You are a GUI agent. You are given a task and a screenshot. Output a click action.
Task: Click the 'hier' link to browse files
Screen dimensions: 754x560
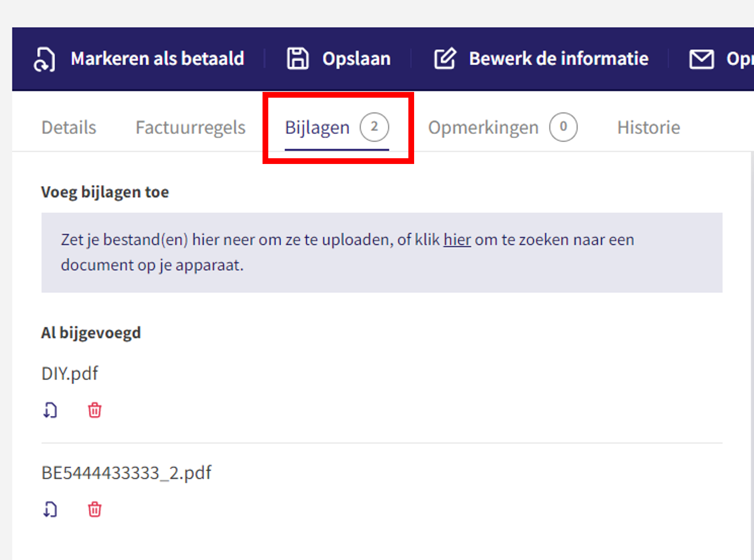point(457,240)
